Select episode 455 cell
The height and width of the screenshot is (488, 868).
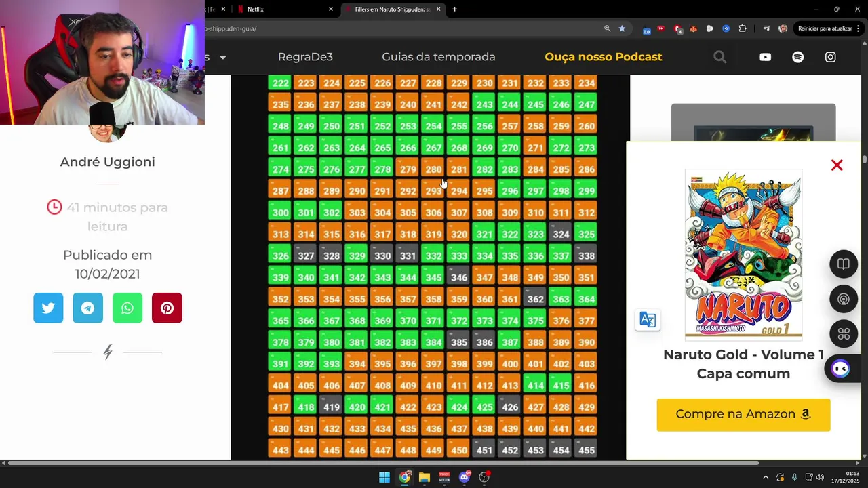coord(587,451)
